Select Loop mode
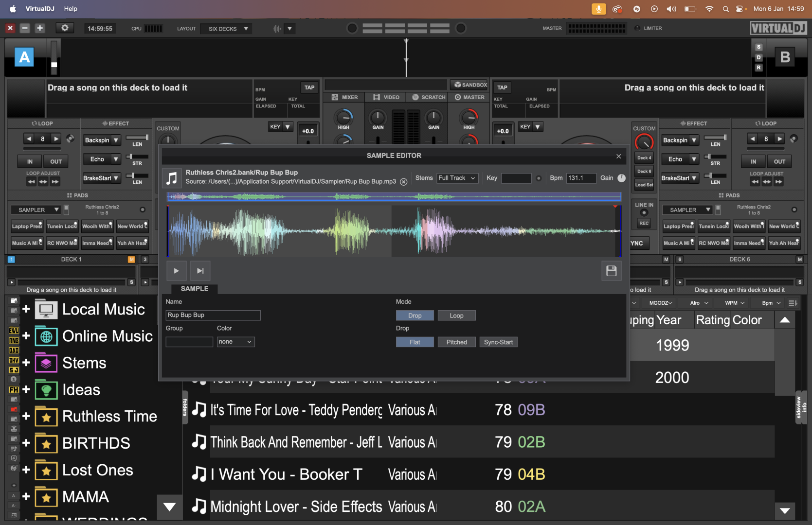Image resolution: width=812 pixels, height=525 pixels. 456,315
